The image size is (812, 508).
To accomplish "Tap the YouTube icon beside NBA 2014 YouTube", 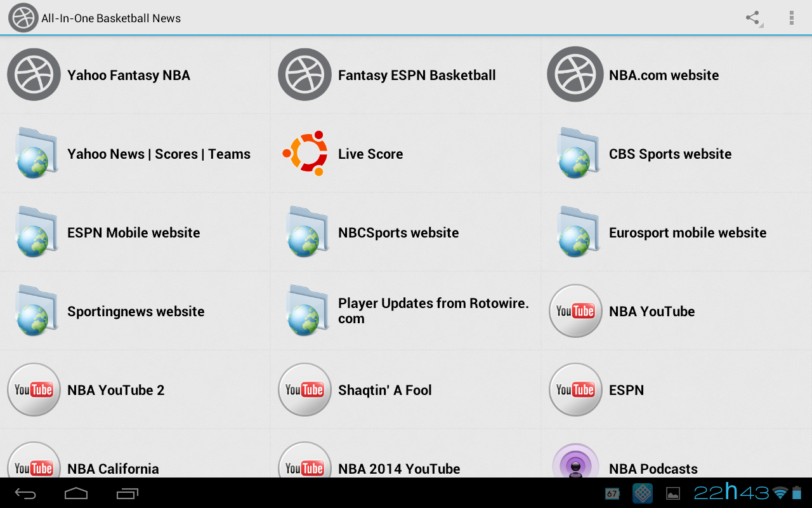I will tap(304, 460).
